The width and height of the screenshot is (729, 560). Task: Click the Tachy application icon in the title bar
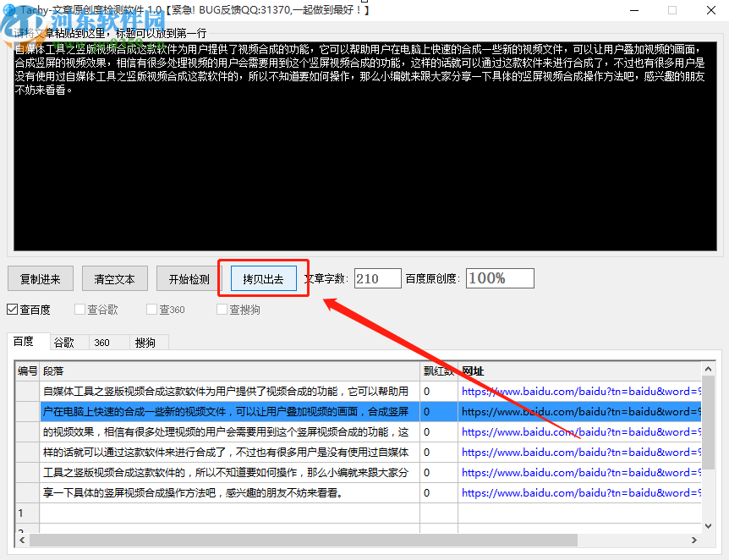click(x=8, y=9)
